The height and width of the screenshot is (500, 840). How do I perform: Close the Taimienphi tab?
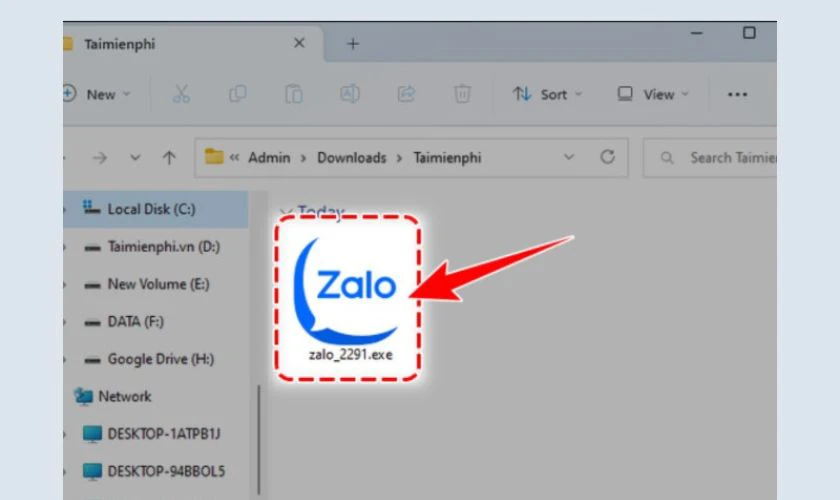(299, 44)
